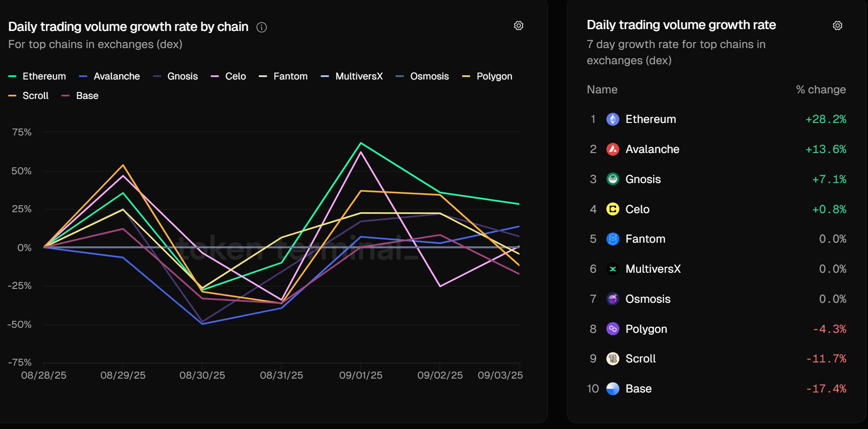Toggle Base series in chart legend
868x429 pixels.
[x=80, y=96]
